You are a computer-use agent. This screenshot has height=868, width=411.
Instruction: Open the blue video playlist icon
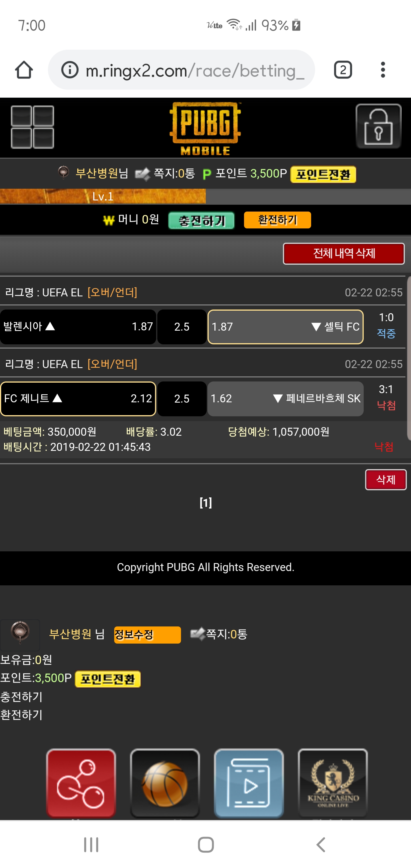249,783
